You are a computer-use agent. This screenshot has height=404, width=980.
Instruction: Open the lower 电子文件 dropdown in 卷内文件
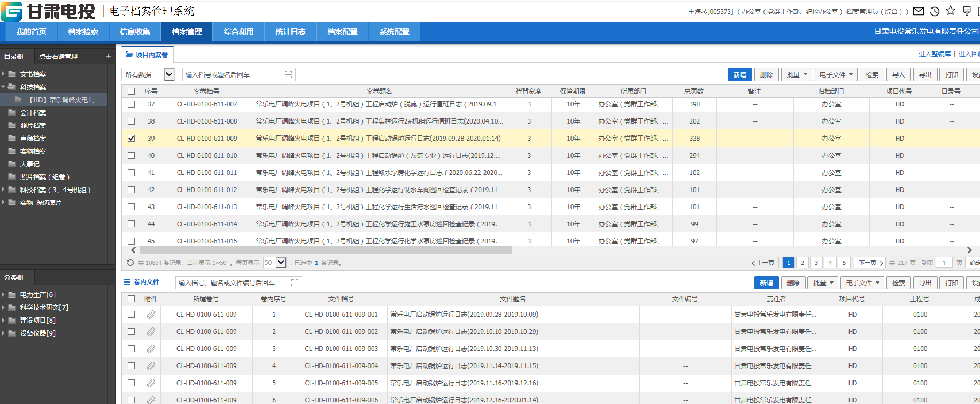862,283
